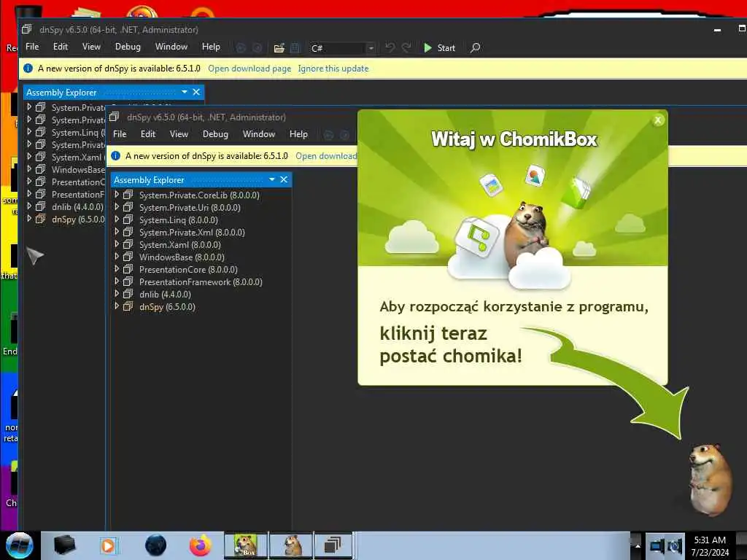Open Firefox from the taskbar
Screen dimensions: 747x560
[201, 545]
